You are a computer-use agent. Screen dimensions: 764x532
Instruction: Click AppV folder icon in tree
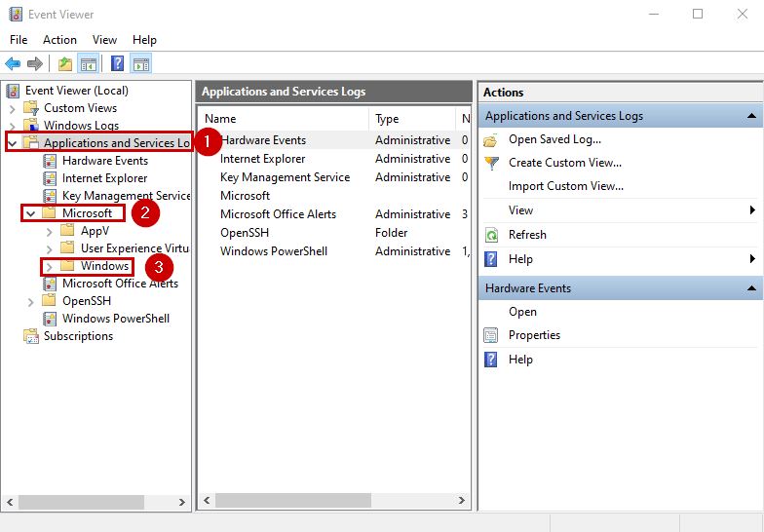[x=67, y=230]
